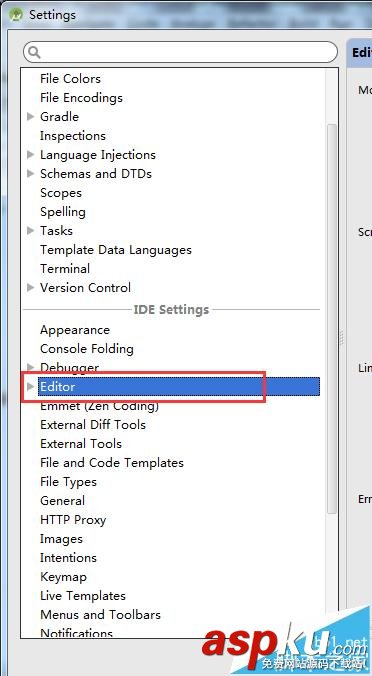This screenshot has height=676, width=372.
Task: Select the File Encodings item
Action: coord(81,97)
